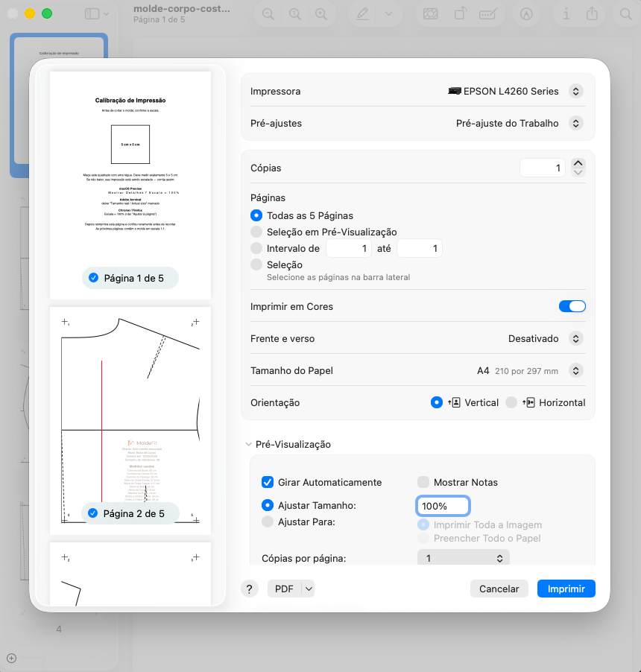Click the interval 'até' end page field

(x=420, y=249)
